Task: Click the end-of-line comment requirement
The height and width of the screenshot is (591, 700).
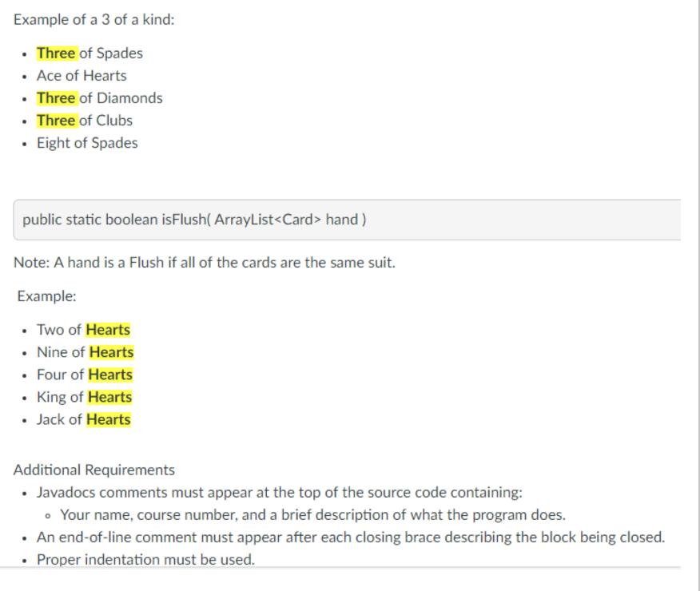Action: pyautogui.click(x=350, y=537)
